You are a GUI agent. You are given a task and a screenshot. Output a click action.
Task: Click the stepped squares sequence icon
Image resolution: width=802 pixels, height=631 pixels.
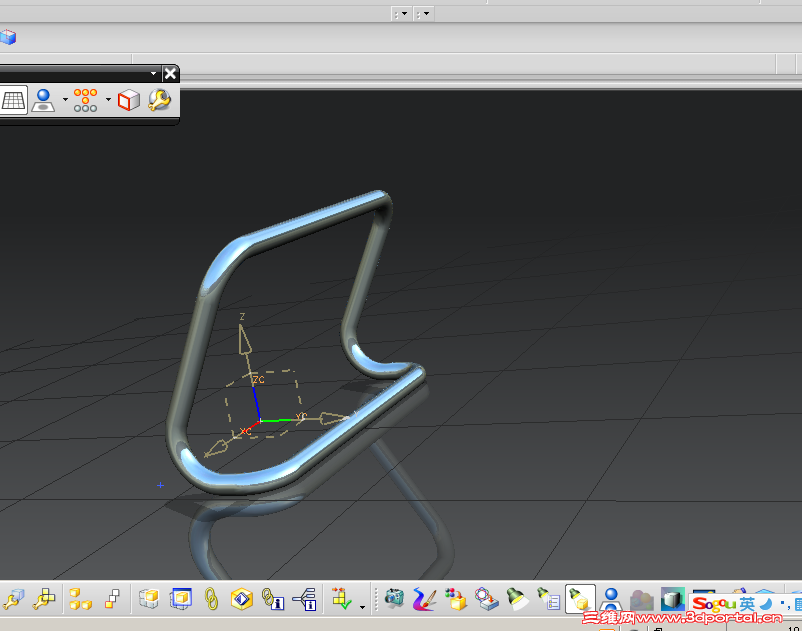click(x=112, y=599)
